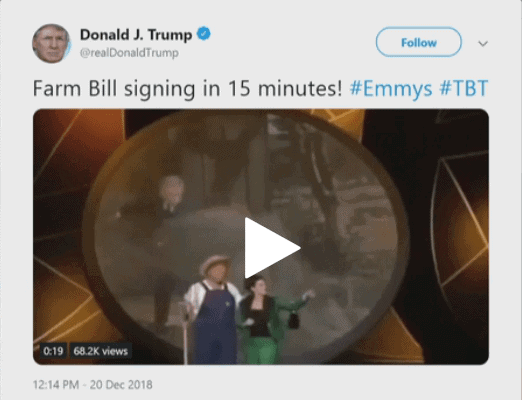Click the farmer in overalls in video thumbnail
The height and width of the screenshot is (400, 522).
tap(213, 310)
